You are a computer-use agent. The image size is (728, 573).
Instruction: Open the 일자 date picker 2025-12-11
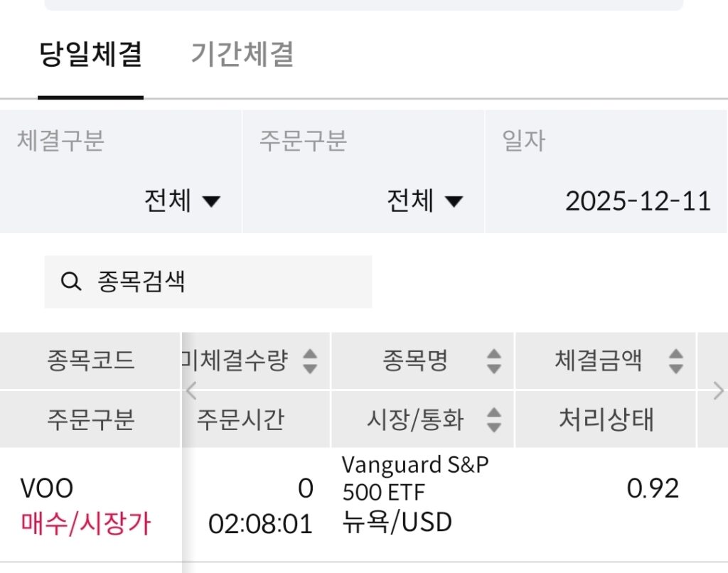click(x=638, y=201)
